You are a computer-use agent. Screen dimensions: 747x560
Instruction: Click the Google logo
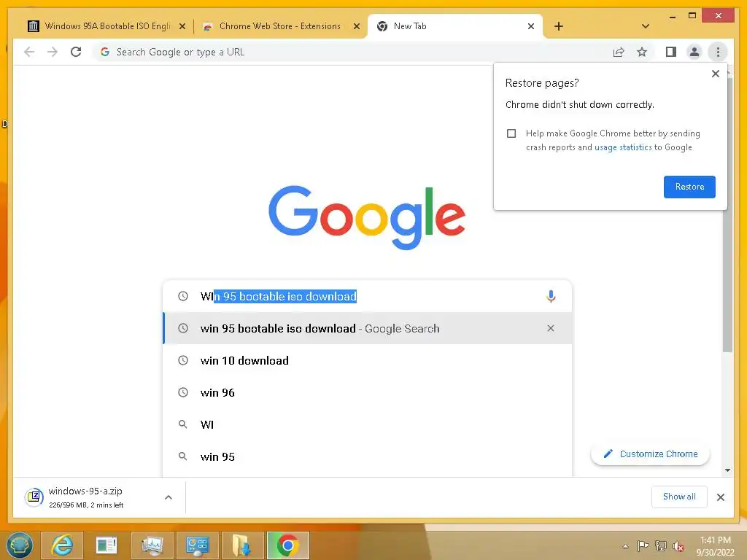[x=367, y=217]
